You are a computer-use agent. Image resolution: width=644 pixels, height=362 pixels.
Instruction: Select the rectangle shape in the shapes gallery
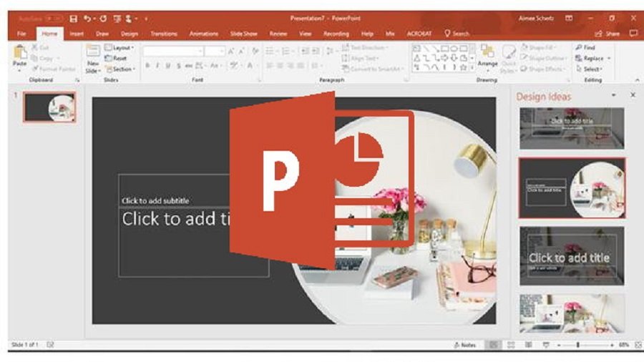[x=444, y=49]
